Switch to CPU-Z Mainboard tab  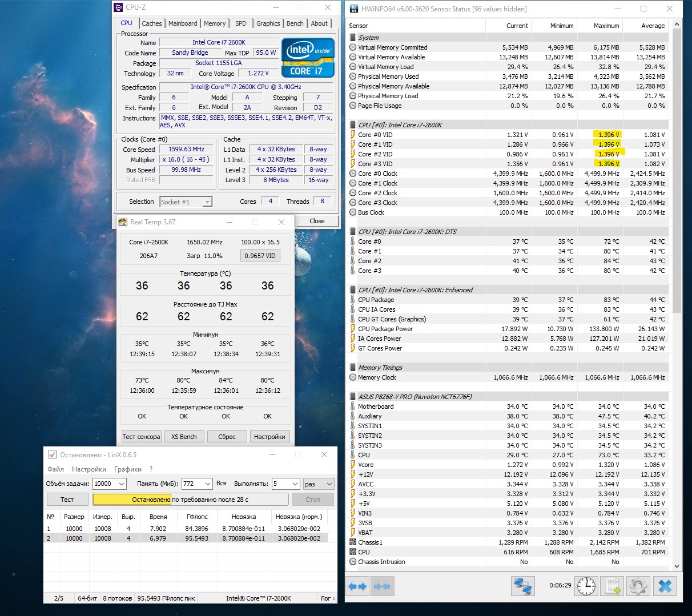pyautogui.click(x=183, y=23)
